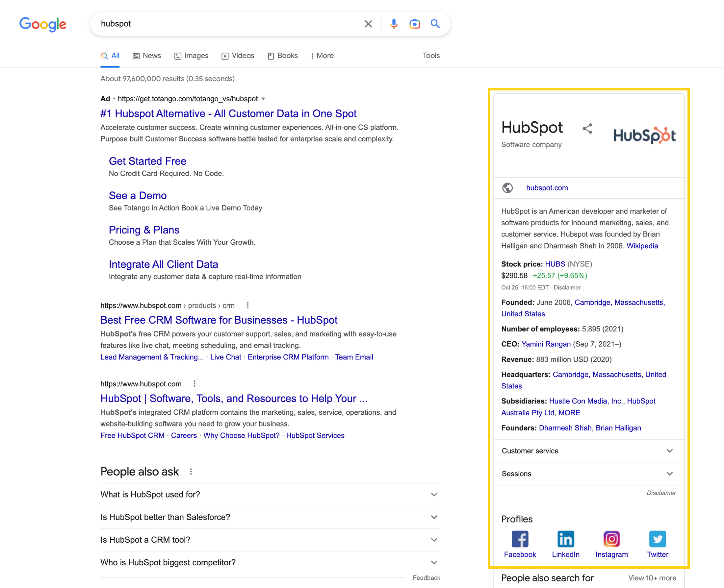The width and height of the screenshot is (724, 588).
Task: Open the 'Pricing & Plans' sitelink
Action: tap(144, 230)
